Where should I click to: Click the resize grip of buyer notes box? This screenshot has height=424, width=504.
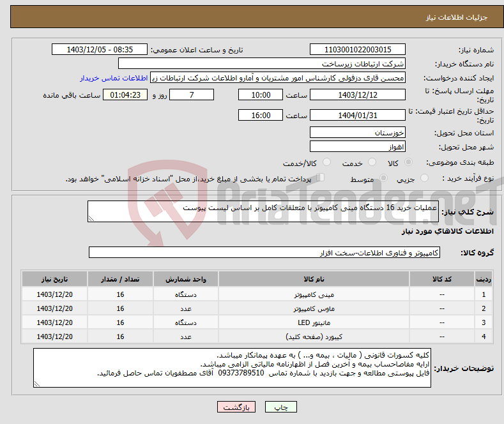[37, 384]
